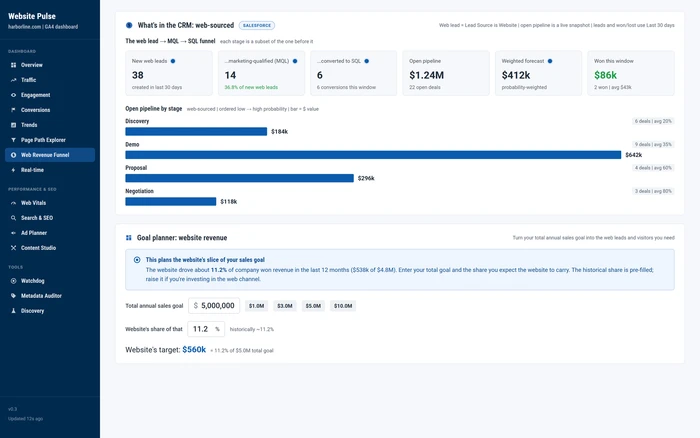Click the Website's share percentage field
Screen dimensions: 700x438
click(206, 329)
